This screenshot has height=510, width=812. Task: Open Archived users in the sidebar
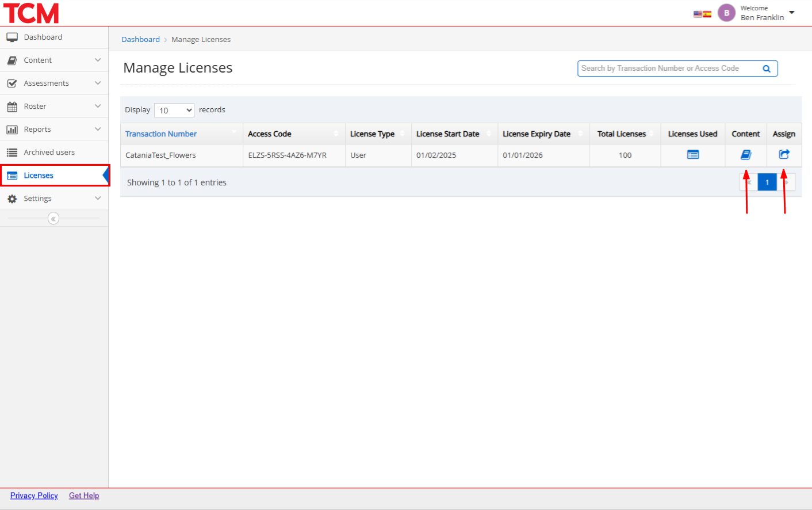[x=49, y=153]
